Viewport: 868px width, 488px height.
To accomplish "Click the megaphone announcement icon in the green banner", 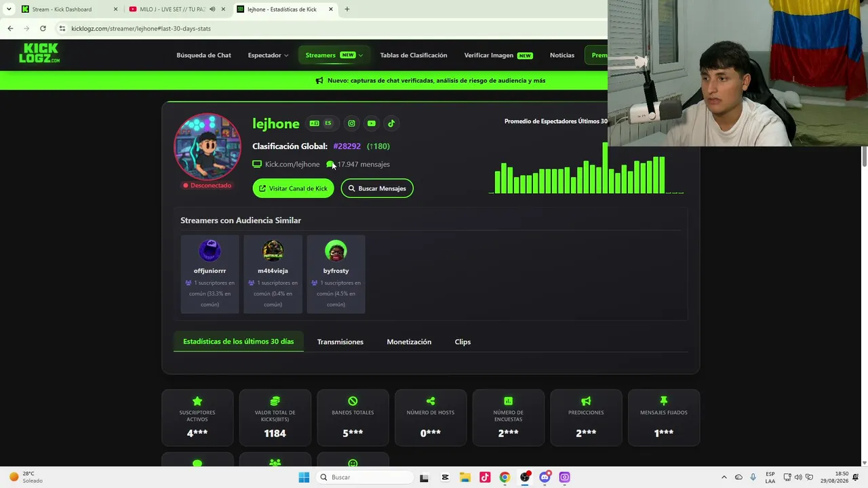I will [x=319, y=81].
